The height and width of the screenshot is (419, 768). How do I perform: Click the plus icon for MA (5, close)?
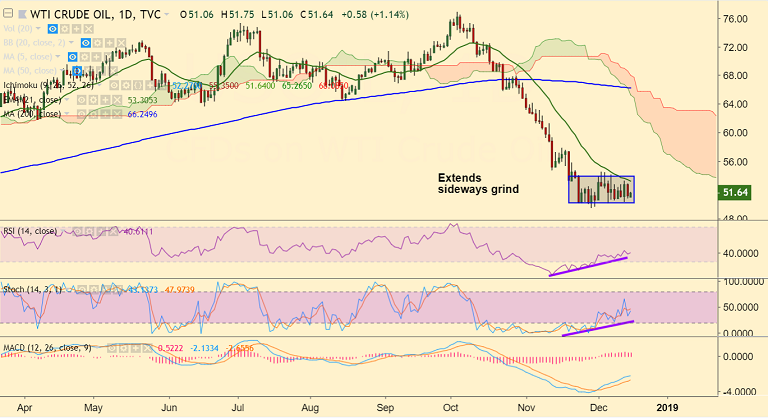[96, 57]
